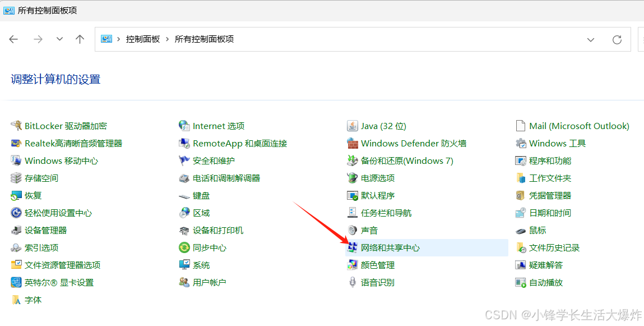Click the 颜色管理 icon
Screen dimensions: 644x326
click(353, 265)
